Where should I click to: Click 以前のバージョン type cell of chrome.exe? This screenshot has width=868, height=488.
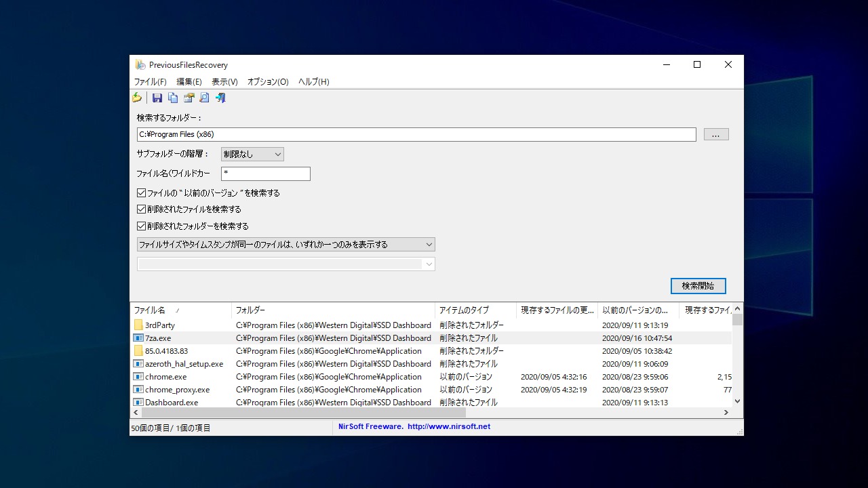tap(466, 377)
